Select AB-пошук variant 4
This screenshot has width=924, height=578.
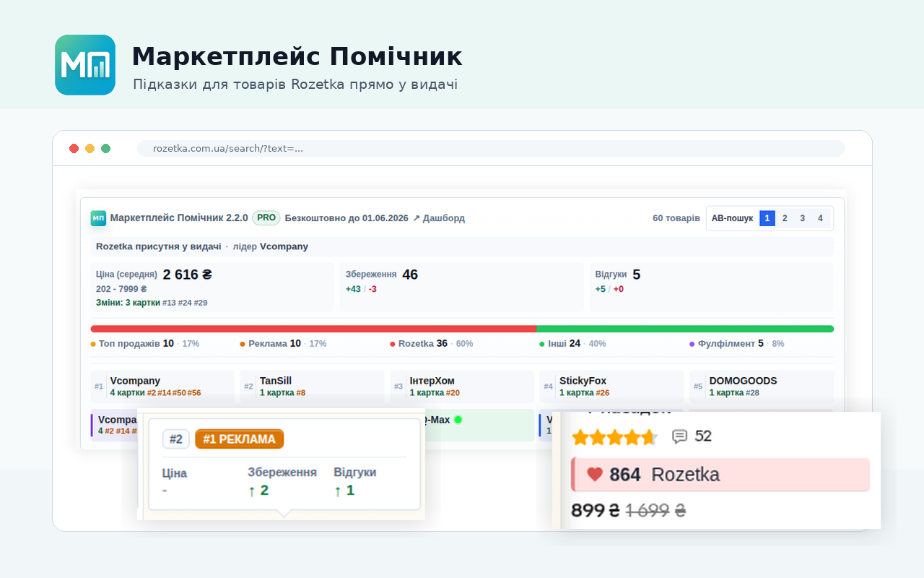[x=820, y=218]
